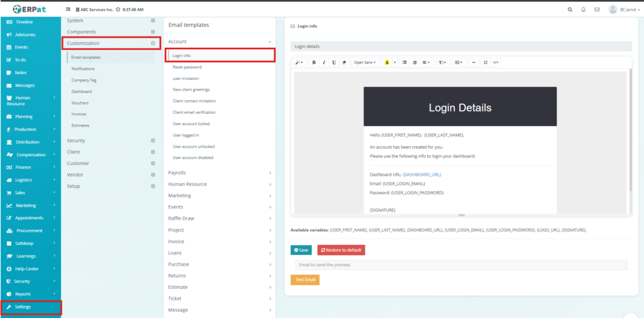Image resolution: width=644 pixels, height=318 pixels.
Task: Open the table insert dropdown
Action: tap(458, 62)
